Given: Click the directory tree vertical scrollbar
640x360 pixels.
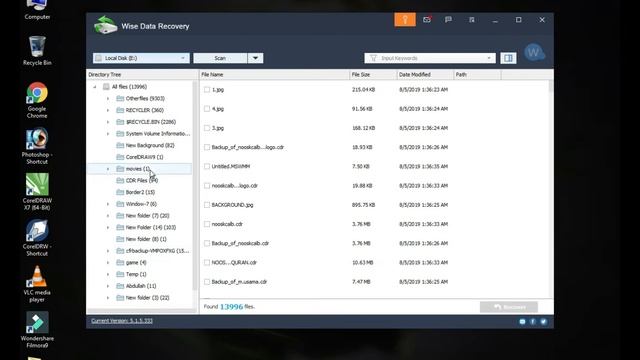Looking at the screenshot, I should [x=195, y=186].
